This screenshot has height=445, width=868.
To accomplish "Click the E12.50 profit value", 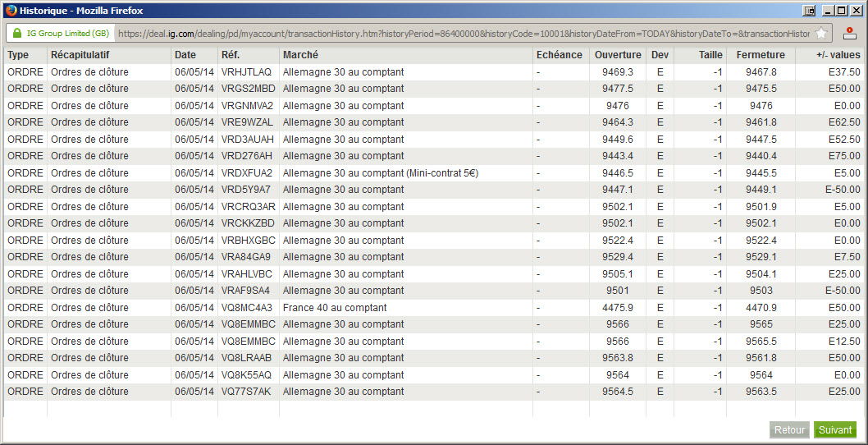I will coord(844,342).
